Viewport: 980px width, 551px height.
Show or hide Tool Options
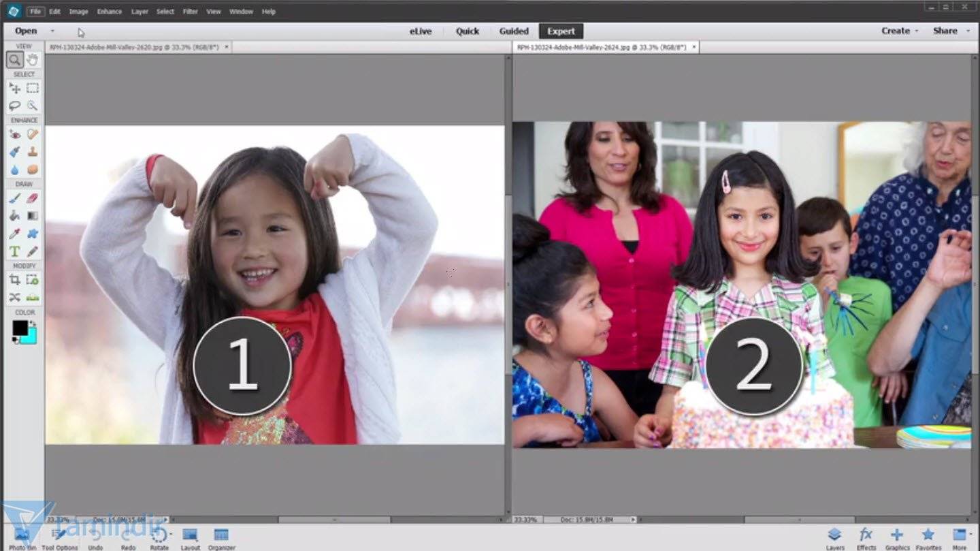tap(59, 537)
